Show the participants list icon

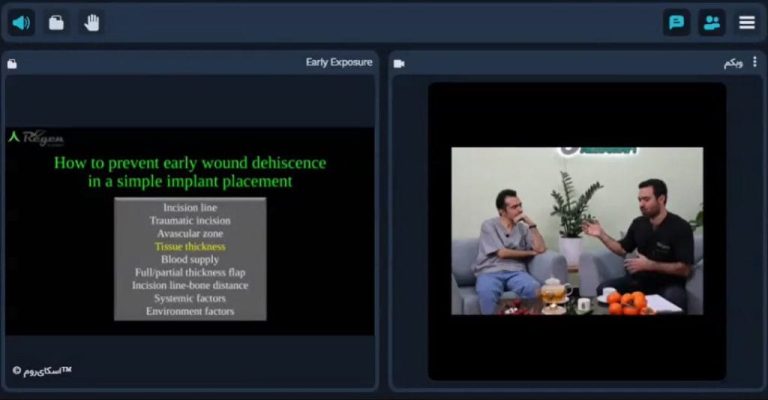(x=712, y=22)
